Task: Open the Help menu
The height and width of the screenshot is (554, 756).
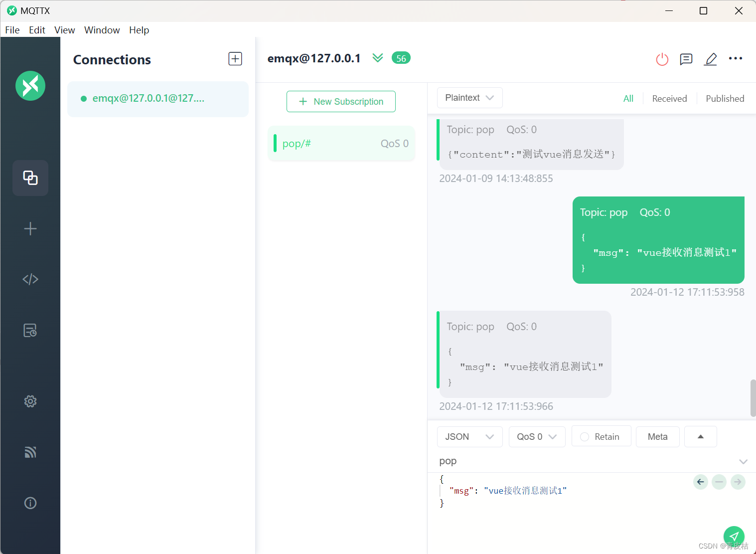Action: [139, 30]
